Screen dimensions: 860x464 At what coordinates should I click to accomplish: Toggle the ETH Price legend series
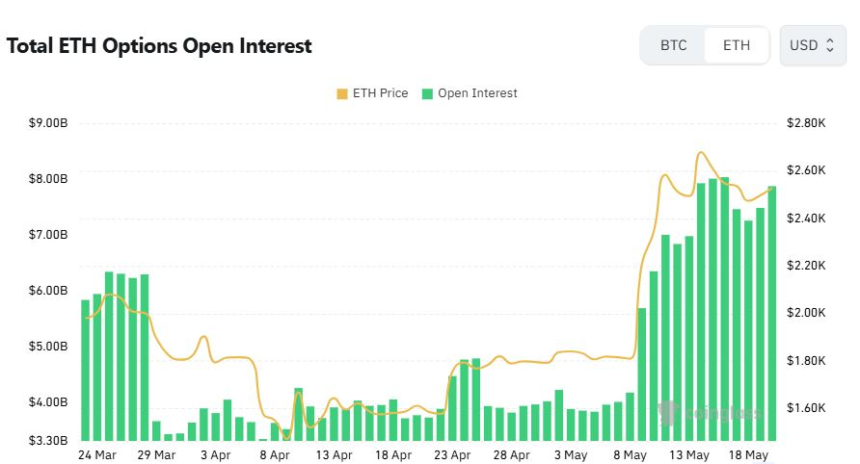tap(372, 93)
